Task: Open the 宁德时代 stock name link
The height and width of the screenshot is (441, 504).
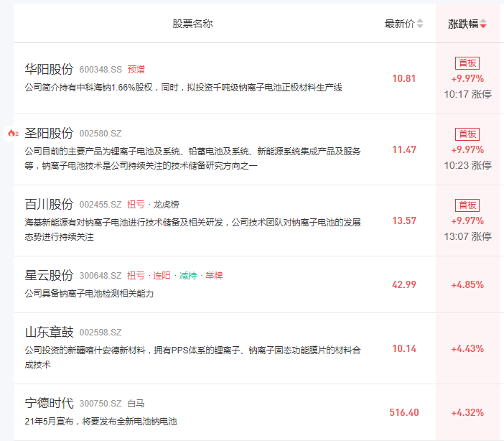Action: pyautogui.click(x=49, y=403)
